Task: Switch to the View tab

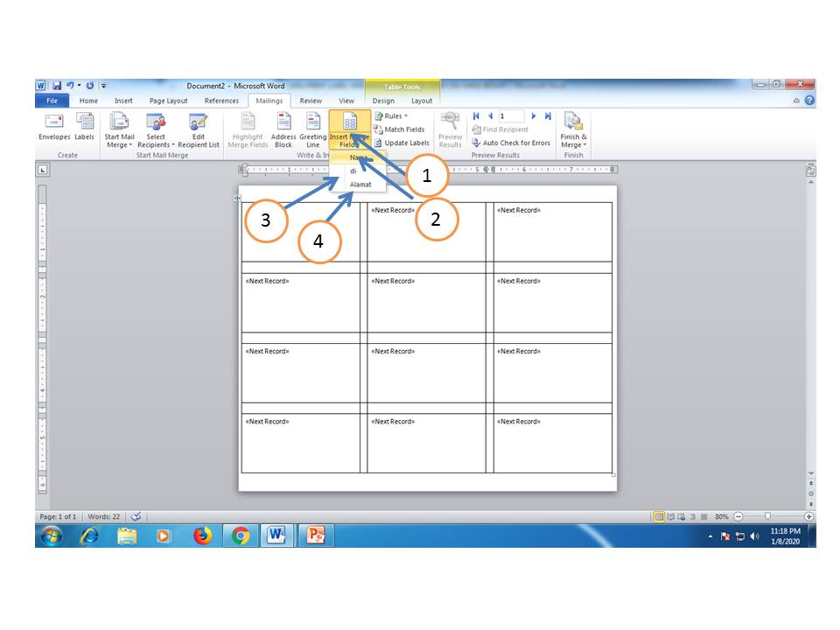Action: tap(346, 101)
